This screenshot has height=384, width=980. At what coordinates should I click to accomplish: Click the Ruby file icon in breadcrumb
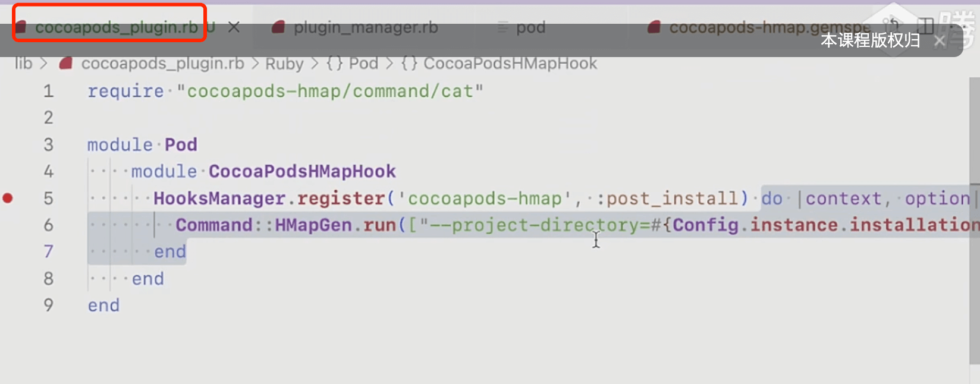66,64
